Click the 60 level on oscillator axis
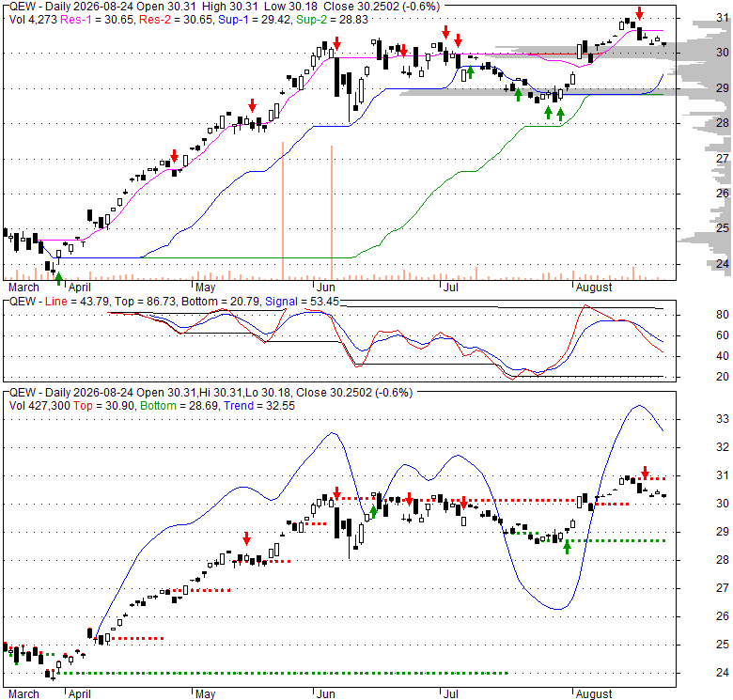 (x=723, y=335)
